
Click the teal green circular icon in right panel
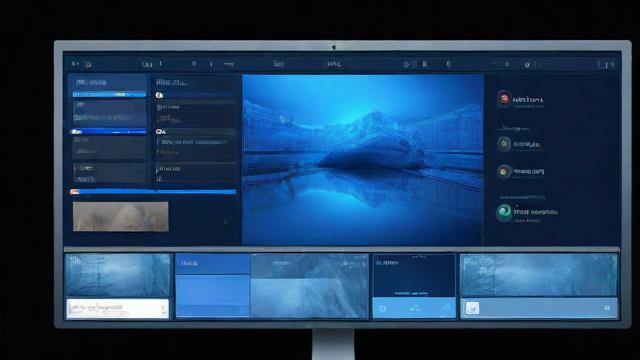(504, 212)
